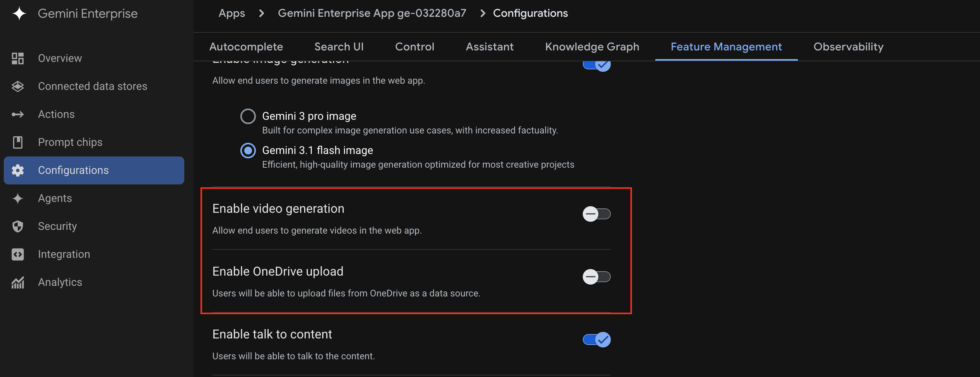Screen dimensions: 980x377
Task: Open the Actions sidebar page
Action: (94, 114)
